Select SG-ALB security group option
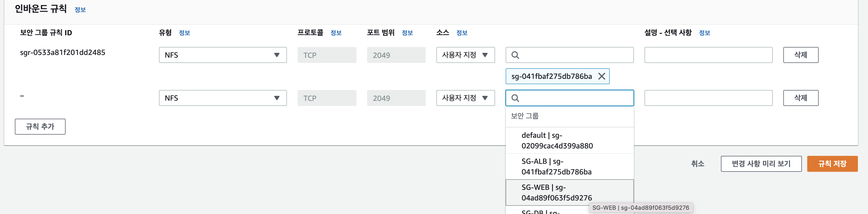The height and width of the screenshot is (214, 868). point(569,166)
